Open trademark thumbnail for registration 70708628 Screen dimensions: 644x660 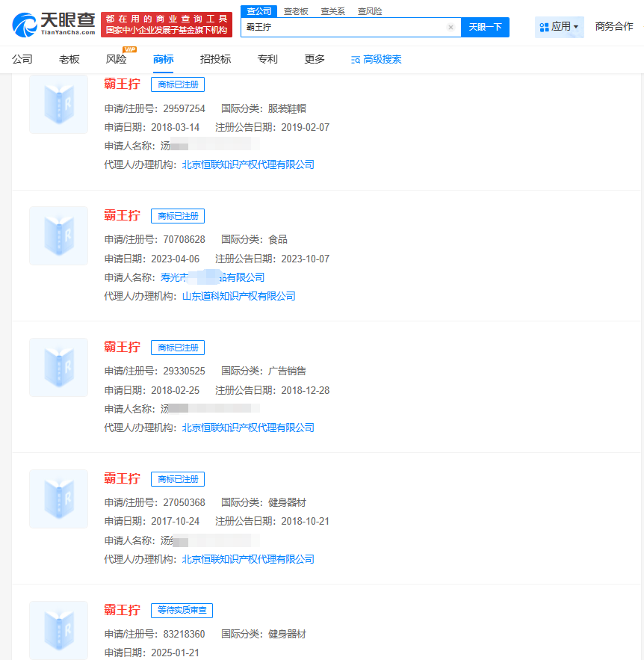pyautogui.click(x=58, y=235)
